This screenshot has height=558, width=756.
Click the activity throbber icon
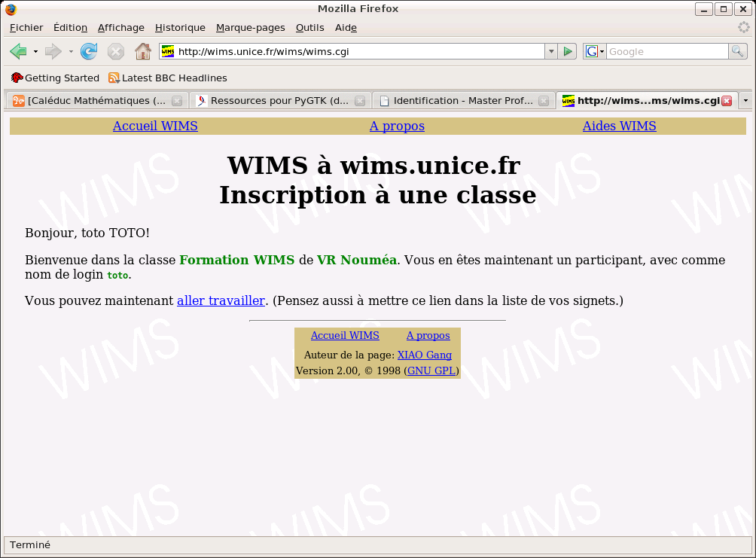744,28
